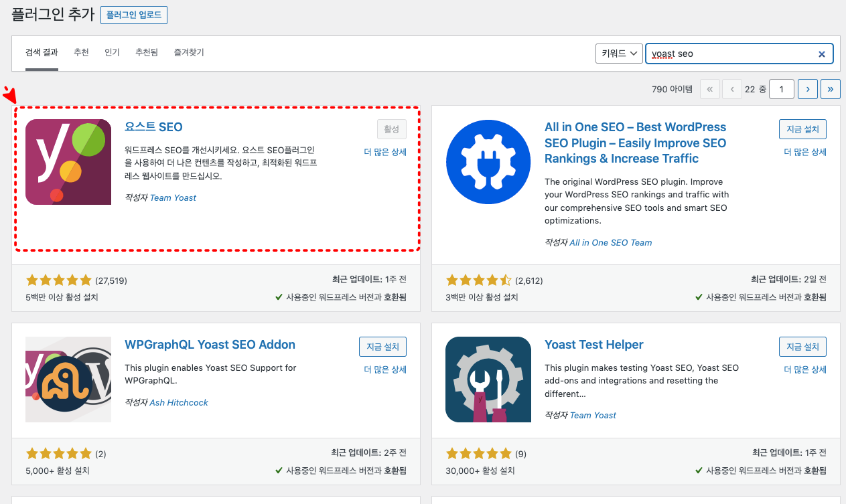Open the Yoast Test Helper title link
846x504 pixels.
point(593,345)
